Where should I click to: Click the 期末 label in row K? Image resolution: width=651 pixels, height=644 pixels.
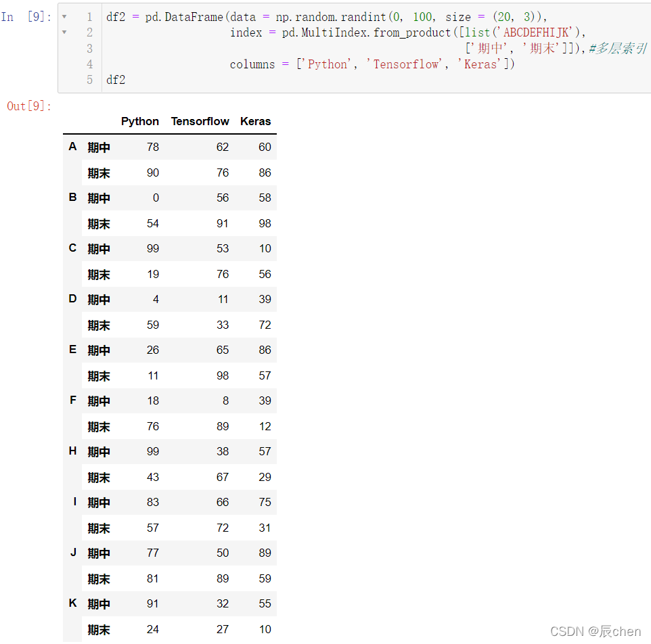(99, 630)
